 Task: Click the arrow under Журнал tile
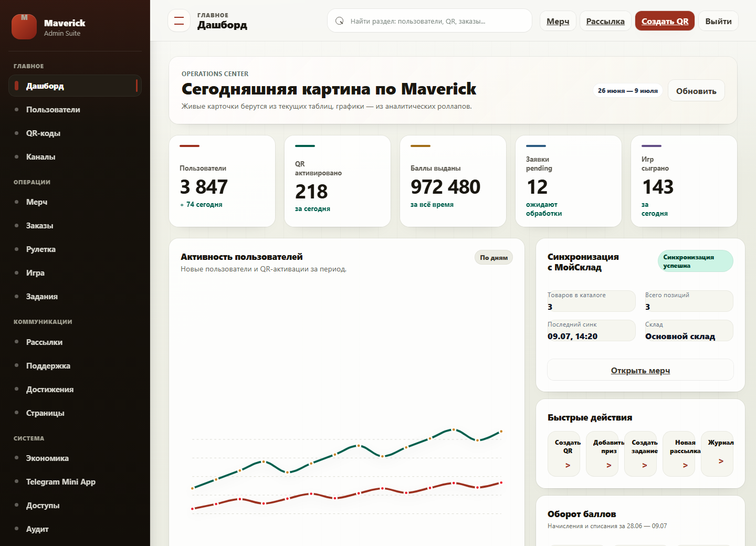(721, 461)
